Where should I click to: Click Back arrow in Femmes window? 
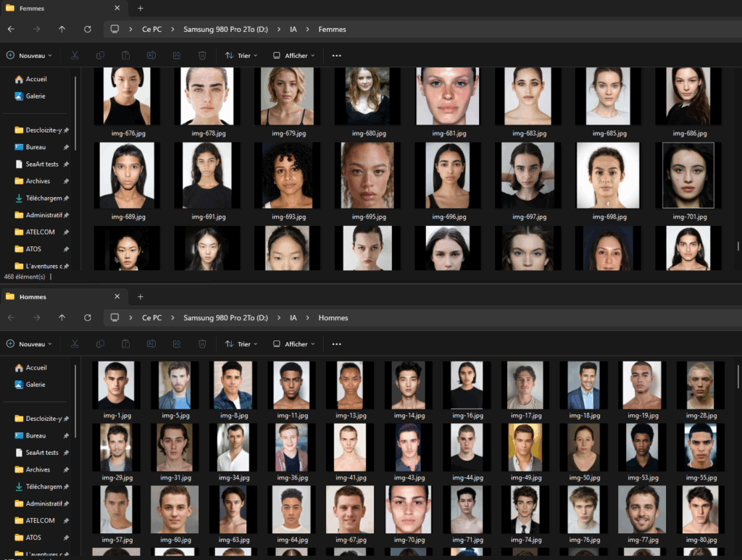click(x=11, y=30)
